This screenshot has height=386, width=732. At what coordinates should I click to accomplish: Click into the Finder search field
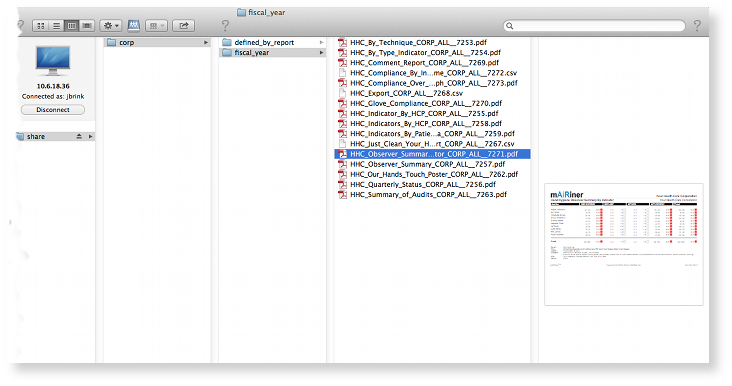tap(594, 26)
